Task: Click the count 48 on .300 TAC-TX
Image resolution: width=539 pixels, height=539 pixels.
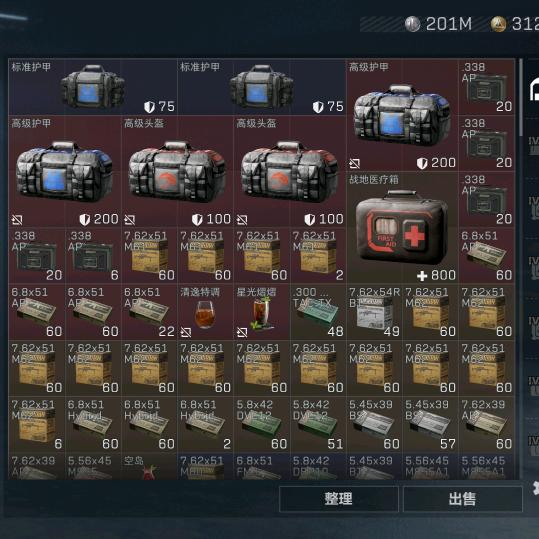Action: tap(335, 332)
